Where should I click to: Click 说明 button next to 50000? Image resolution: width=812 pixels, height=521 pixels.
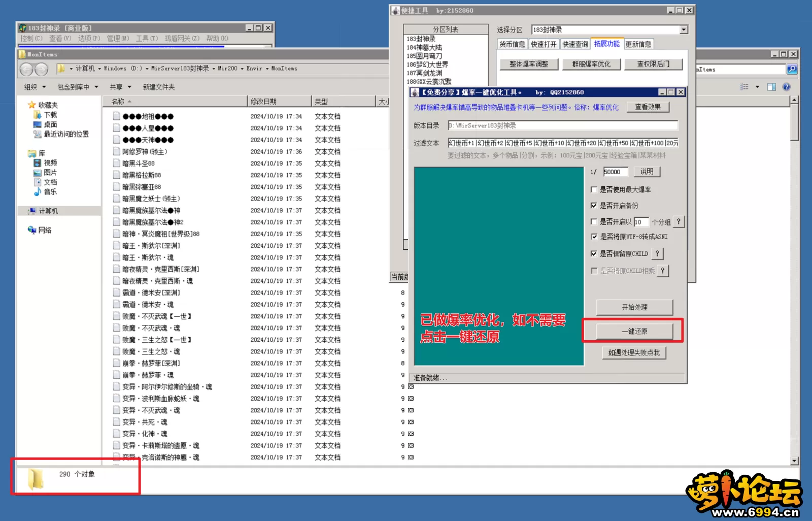[647, 172]
